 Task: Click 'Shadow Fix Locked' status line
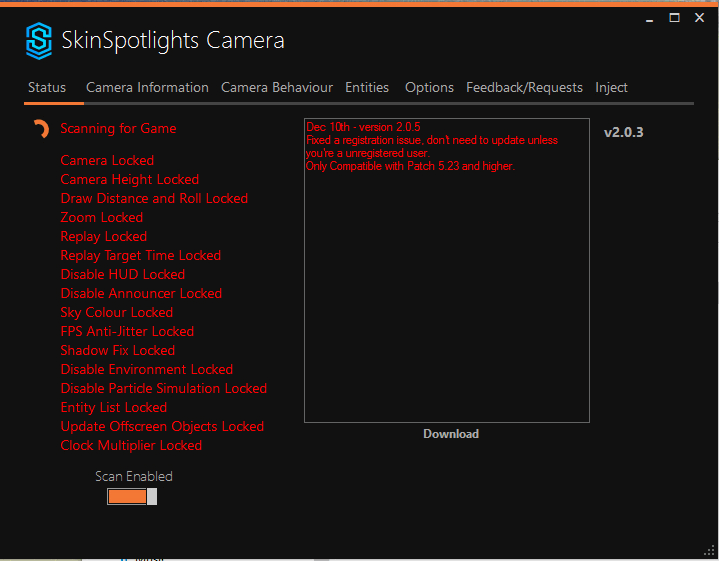[118, 350]
